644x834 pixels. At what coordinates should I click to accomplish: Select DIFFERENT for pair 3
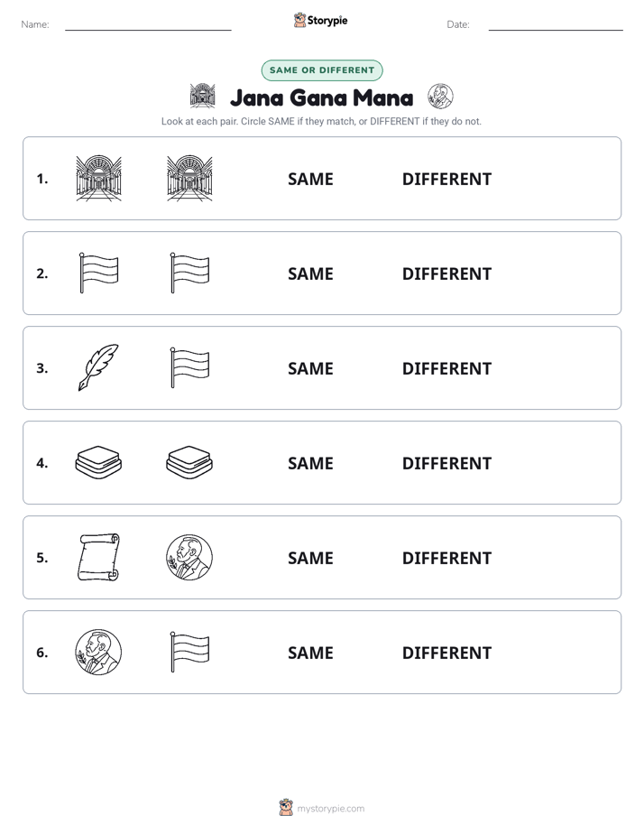[446, 368]
